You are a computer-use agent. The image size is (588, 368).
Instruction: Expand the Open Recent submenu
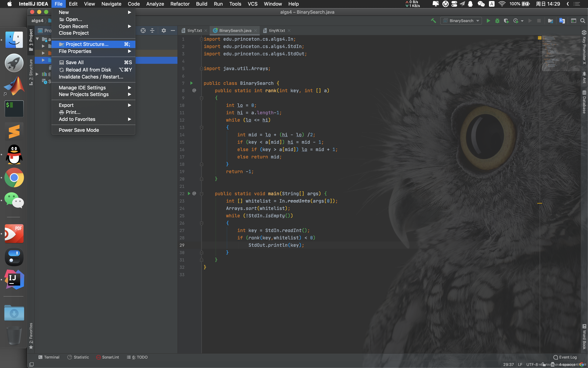[x=93, y=26]
